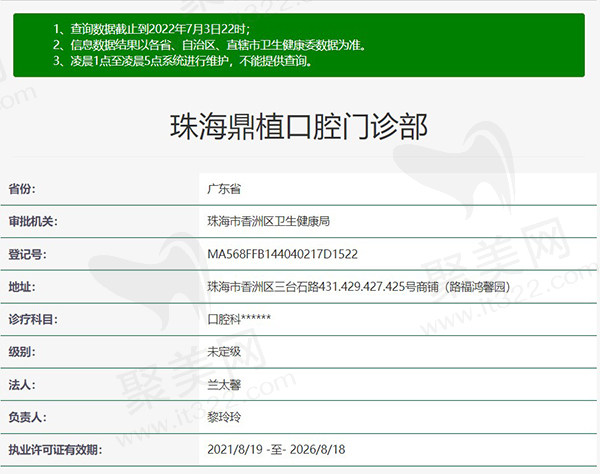Click the 诊疗科目 label
This screenshot has width=600, height=474.
pyautogui.click(x=33, y=319)
